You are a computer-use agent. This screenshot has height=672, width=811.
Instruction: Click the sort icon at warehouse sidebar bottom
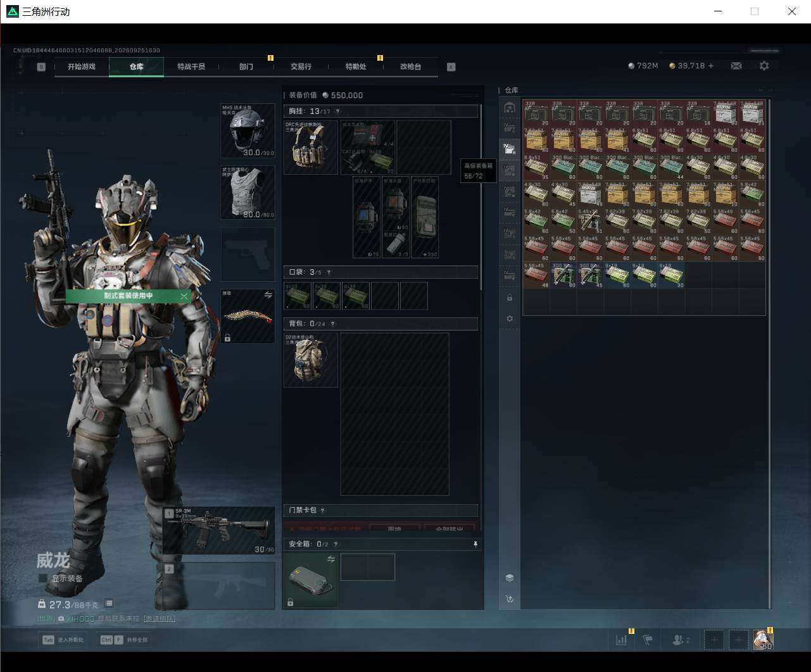510,599
